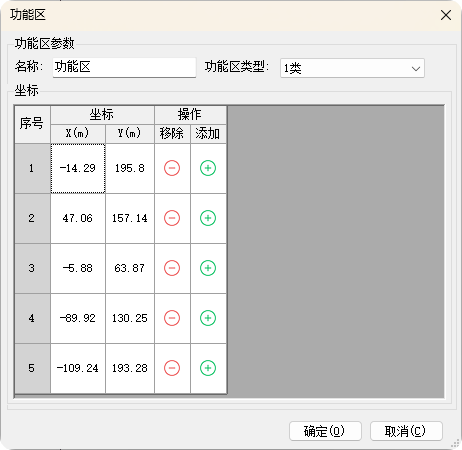Select Y cell with value 195.8

[x=130, y=168]
